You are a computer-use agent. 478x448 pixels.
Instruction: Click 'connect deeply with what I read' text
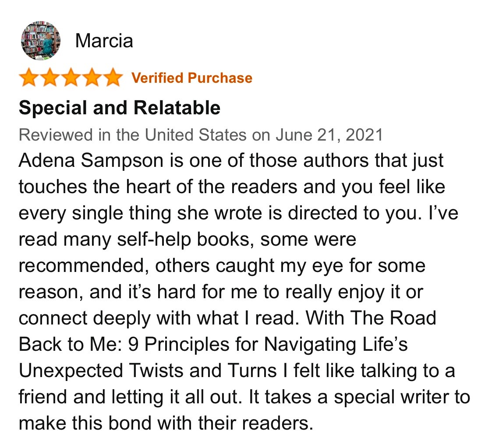[x=159, y=318]
